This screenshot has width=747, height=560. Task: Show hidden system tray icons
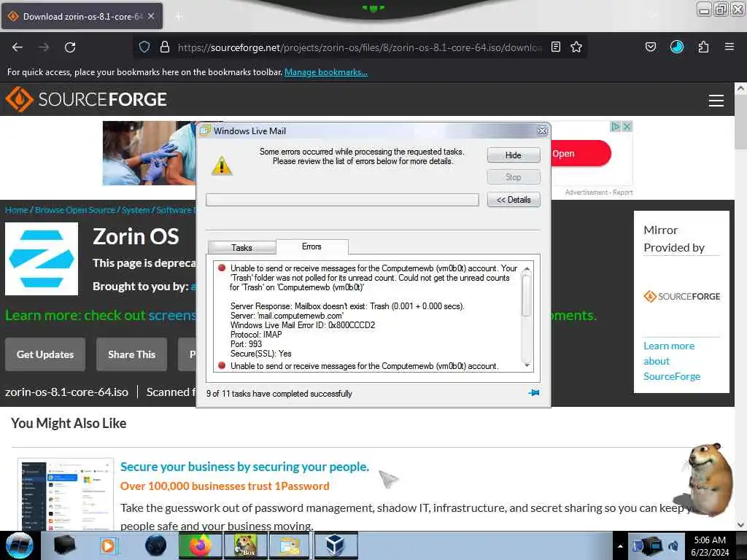tap(620, 546)
